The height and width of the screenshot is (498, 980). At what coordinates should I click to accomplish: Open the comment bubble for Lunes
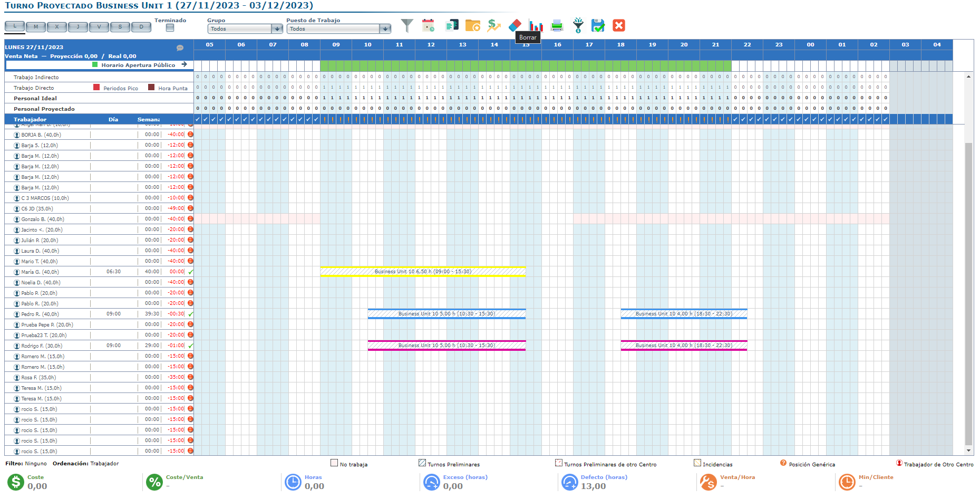point(180,47)
